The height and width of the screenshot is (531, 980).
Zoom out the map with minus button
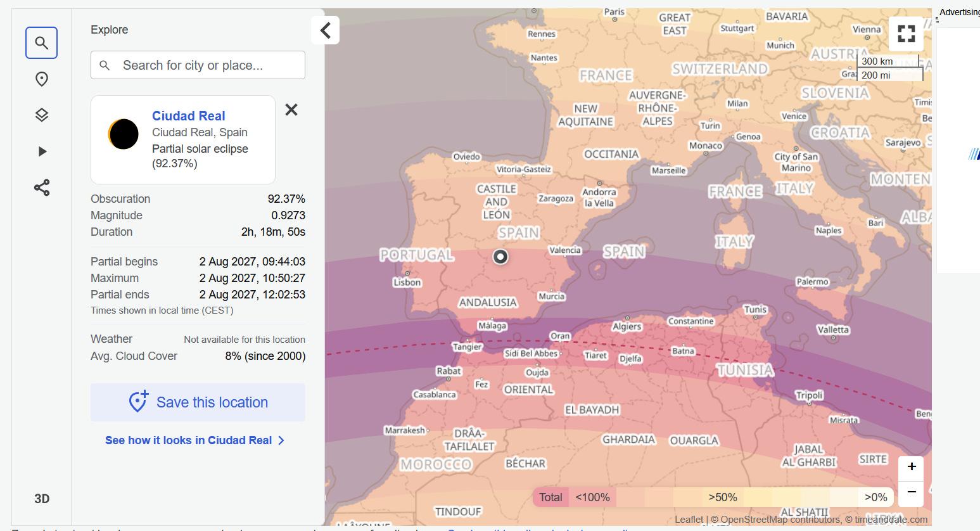(x=911, y=492)
